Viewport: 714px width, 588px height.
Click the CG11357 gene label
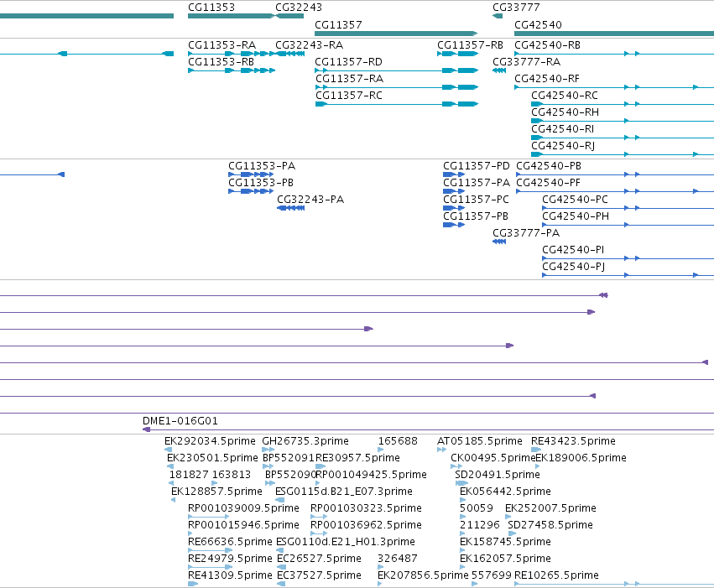(338, 25)
